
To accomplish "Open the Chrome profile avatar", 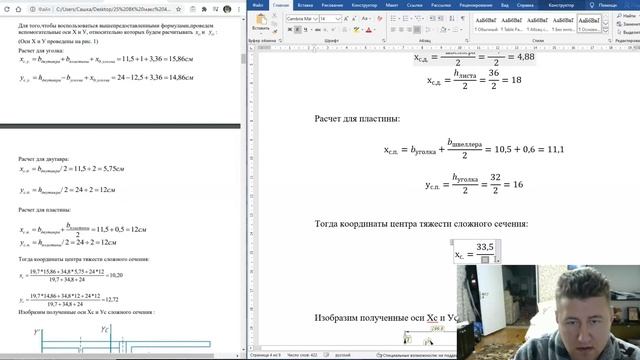I will pos(227,9).
